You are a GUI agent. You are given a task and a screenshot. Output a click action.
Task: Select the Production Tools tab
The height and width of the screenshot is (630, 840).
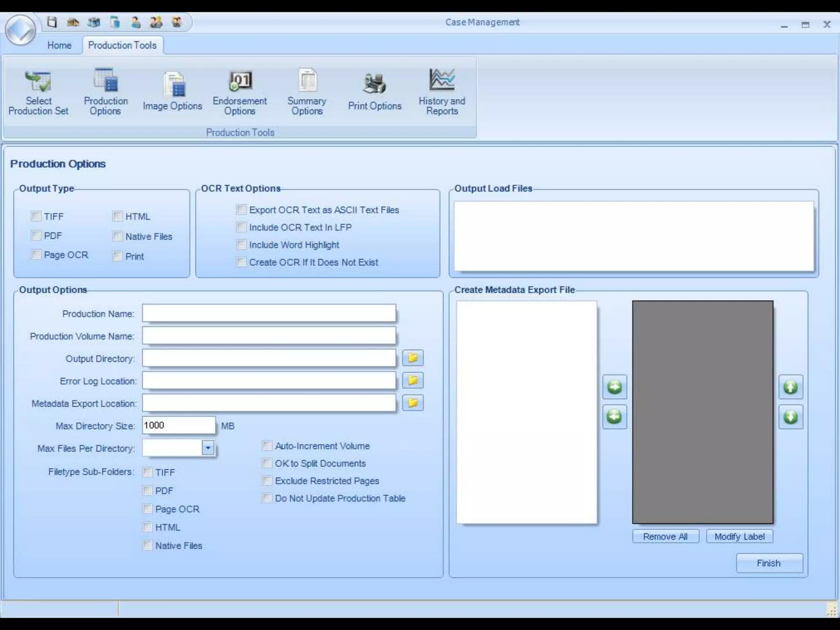122,45
